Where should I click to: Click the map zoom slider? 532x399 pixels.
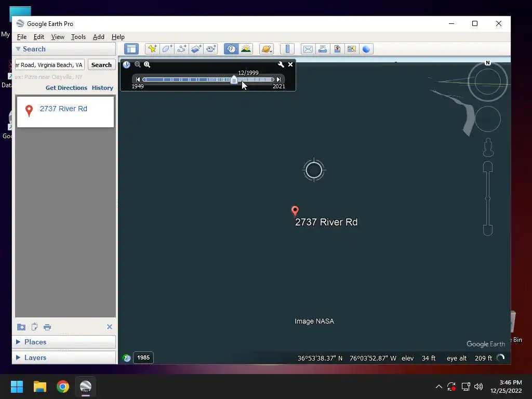(488, 198)
